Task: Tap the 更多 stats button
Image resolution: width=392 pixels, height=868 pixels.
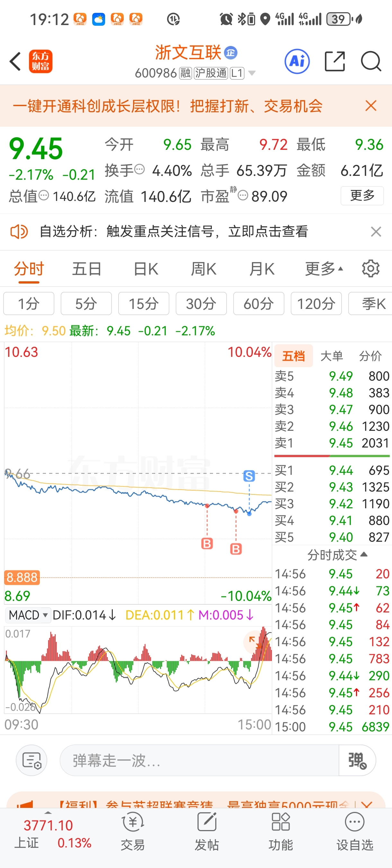Action: pyautogui.click(x=362, y=195)
